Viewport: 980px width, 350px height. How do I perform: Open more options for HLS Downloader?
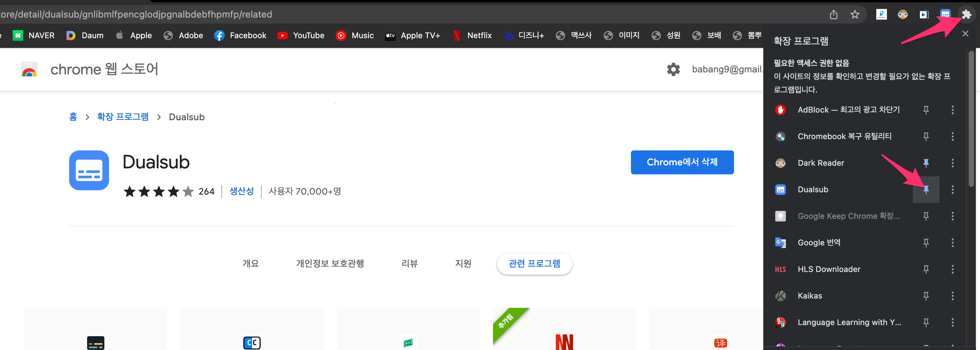click(953, 269)
